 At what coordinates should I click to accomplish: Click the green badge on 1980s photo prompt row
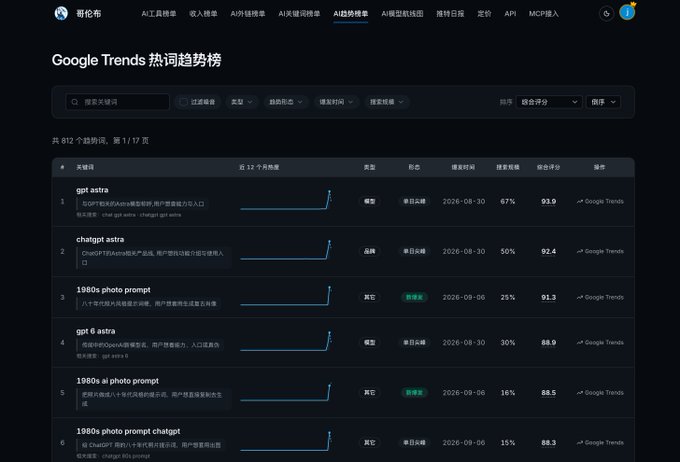414,297
